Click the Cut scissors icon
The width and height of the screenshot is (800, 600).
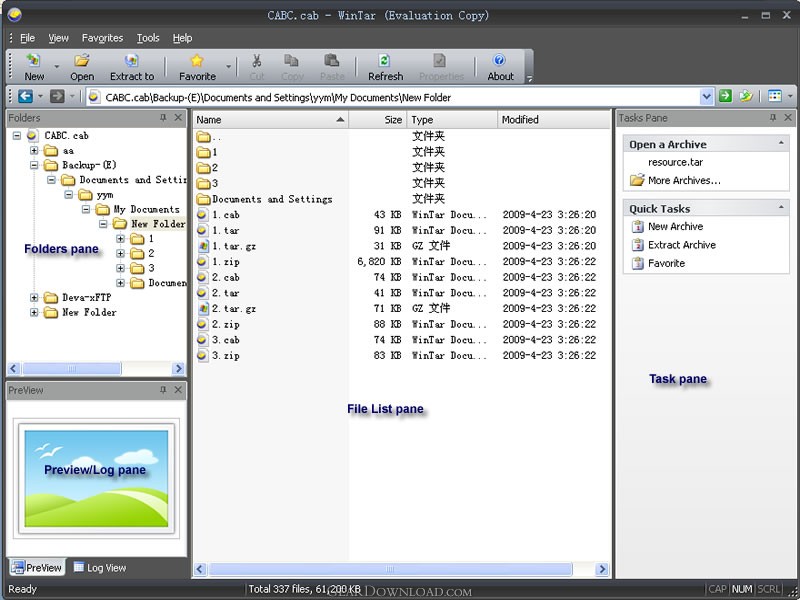(257, 61)
